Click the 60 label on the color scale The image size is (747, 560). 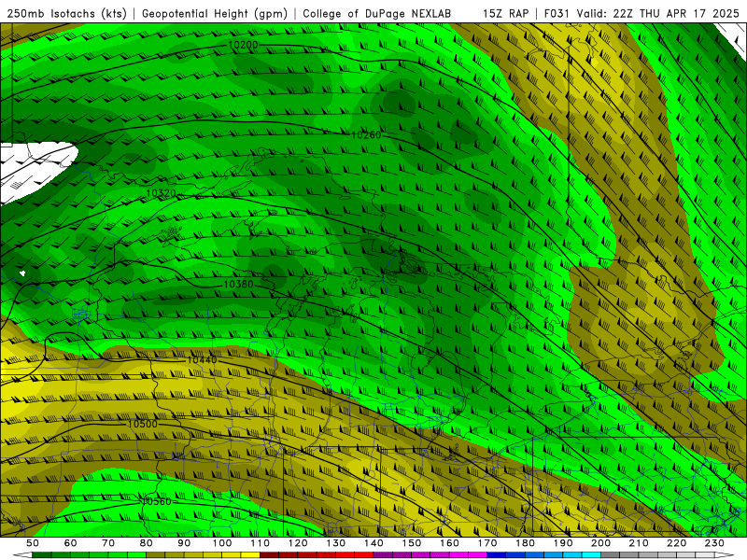pyautogui.click(x=71, y=543)
